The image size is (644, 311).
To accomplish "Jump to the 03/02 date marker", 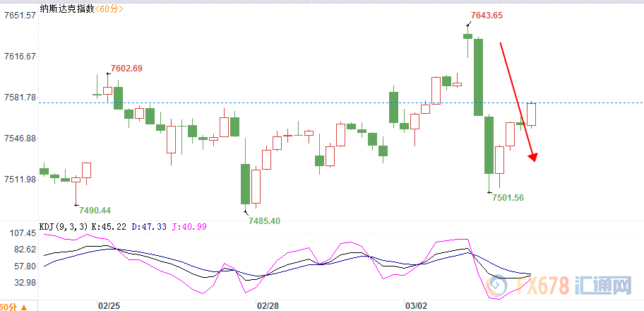I will coord(417,306).
